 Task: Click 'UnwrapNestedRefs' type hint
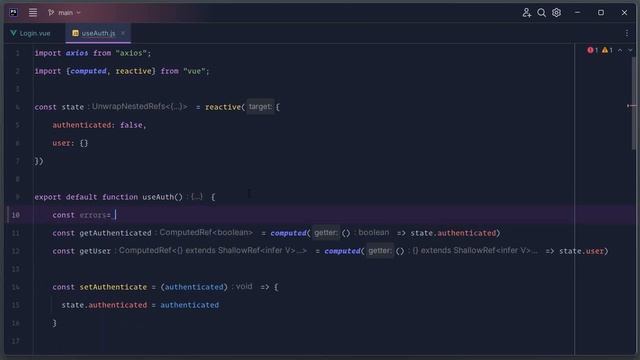point(129,107)
